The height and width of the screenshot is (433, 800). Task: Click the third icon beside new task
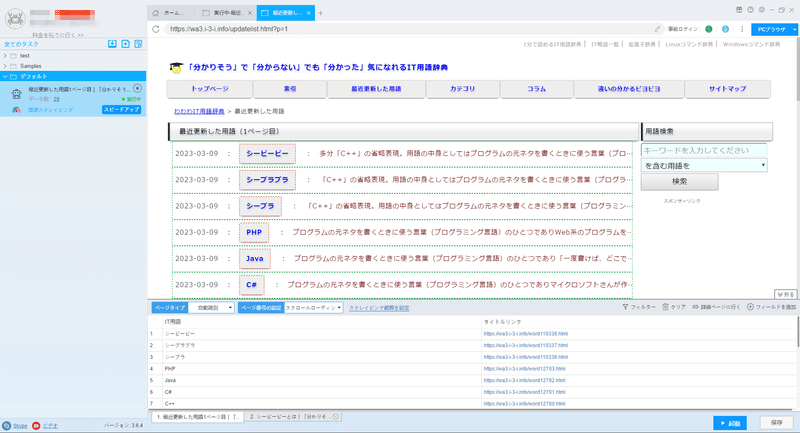138,44
